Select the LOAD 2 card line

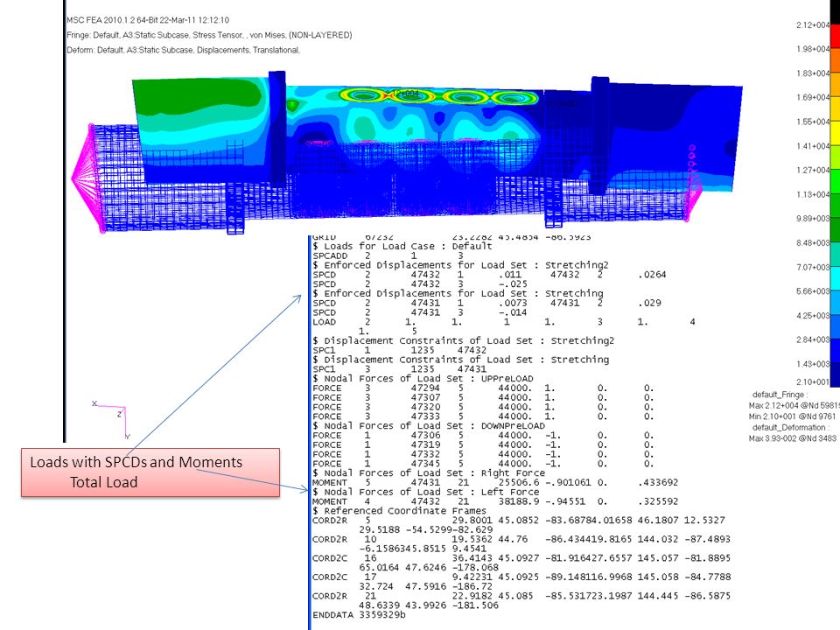(x=504, y=323)
